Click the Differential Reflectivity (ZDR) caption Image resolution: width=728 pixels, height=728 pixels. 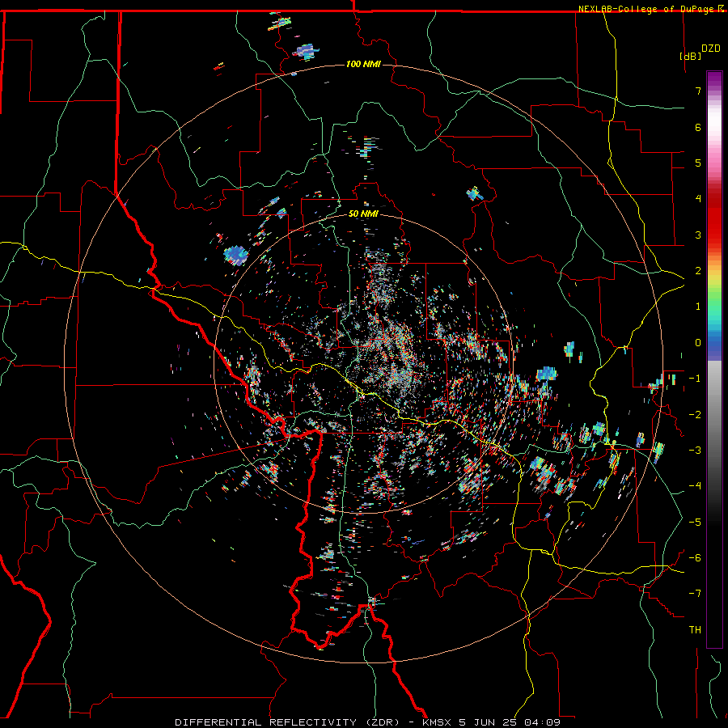pyautogui.click(x=287, y=722)
